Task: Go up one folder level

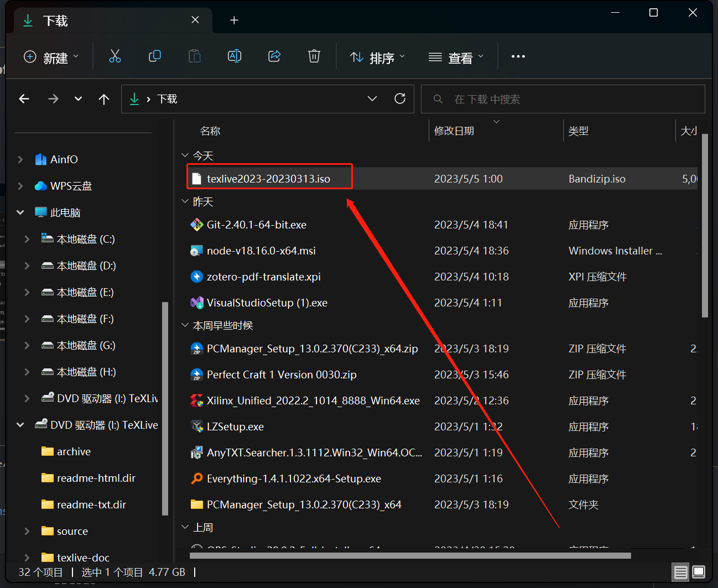Action: (x=104, y=99)
